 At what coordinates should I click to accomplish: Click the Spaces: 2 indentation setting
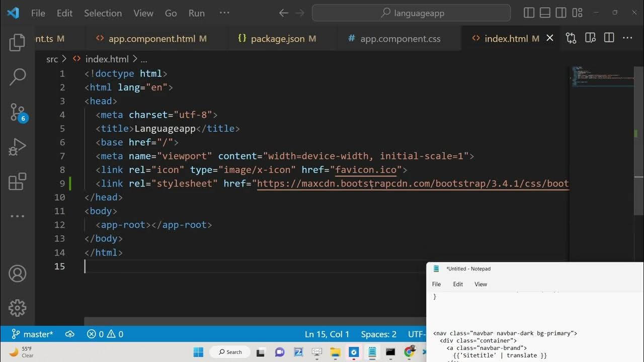[378, 334]
